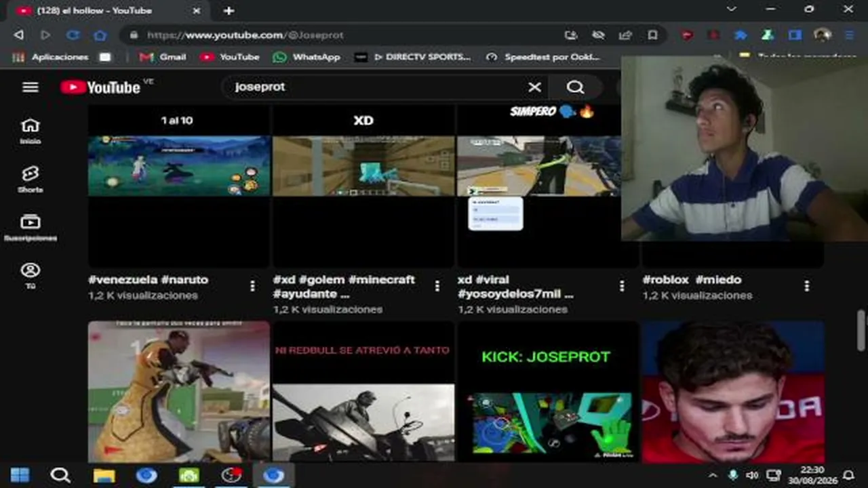Run search with the magnifier button
The width and height of the screenshot is (868, 488).
pyautogui.click(x=575, y=87)
